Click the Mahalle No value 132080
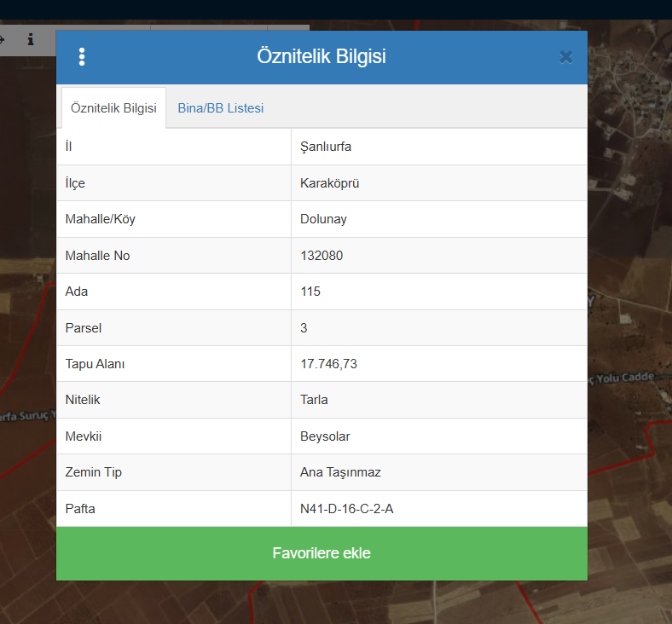The width and height of the screenshot is (672, 624). tap(322, 256)
